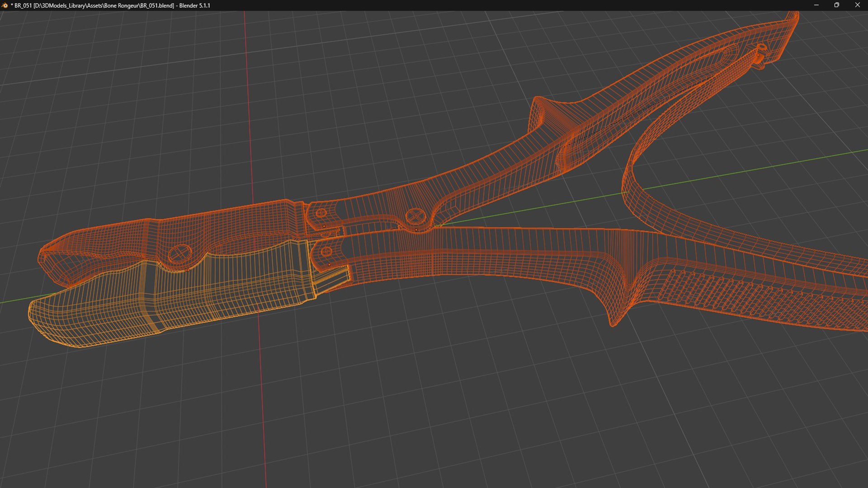The width and height of the screenshot is (868, 488).
Task: Minimize the Blender window
Action: tap(816, 5)
